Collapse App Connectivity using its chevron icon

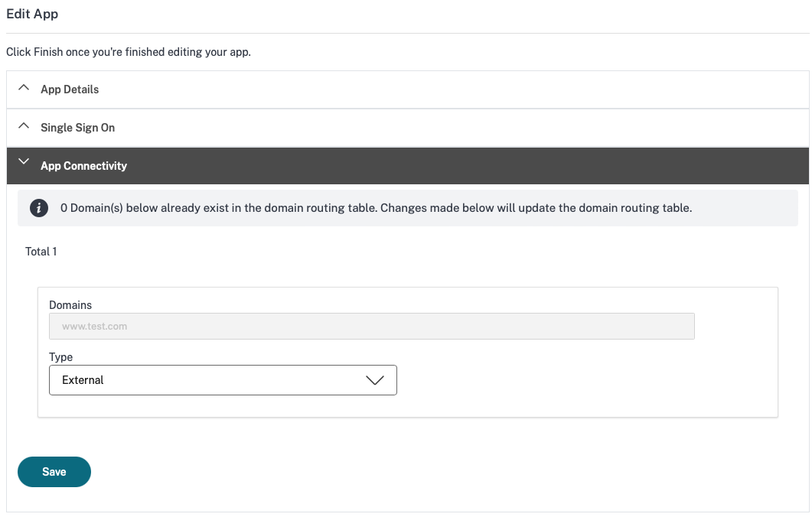[x=24, y=163]
